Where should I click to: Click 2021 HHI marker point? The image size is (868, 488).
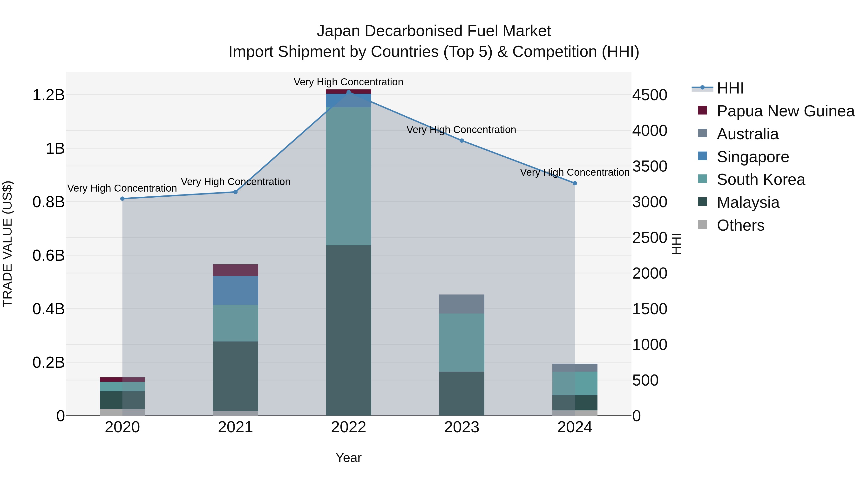[x=236, y=192]
